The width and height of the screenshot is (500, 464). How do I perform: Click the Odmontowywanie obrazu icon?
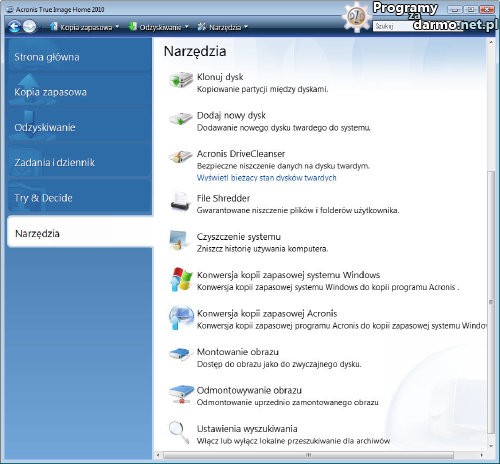pyautogui.click(x=181, y=395)
